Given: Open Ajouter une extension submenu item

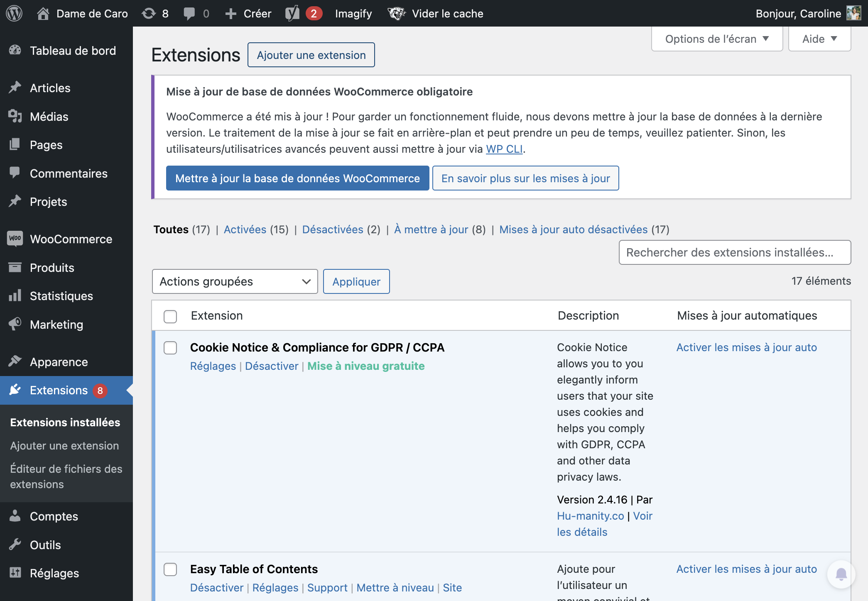Looking at the screenshot, I should [x=64, y=446].
